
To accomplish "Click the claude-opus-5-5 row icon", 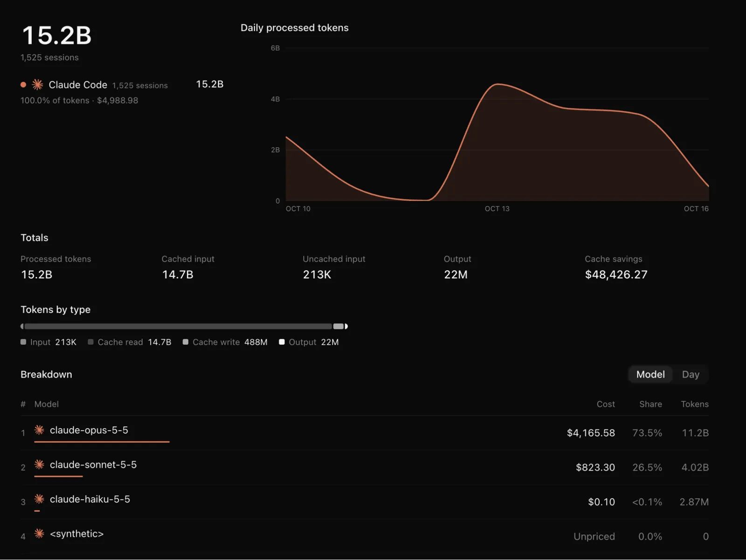I will pyautogui.click(x=39, y=430).
